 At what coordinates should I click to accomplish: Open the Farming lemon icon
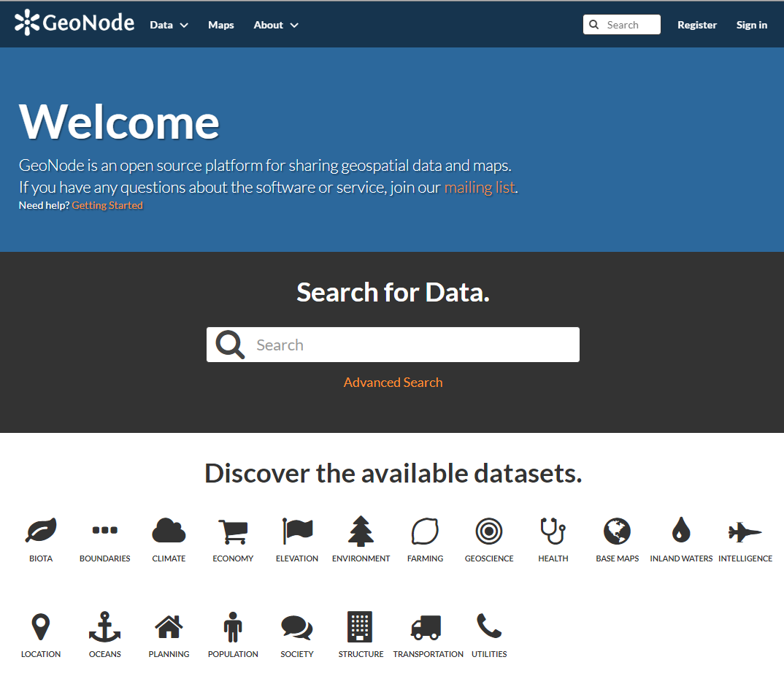[425, 531]
